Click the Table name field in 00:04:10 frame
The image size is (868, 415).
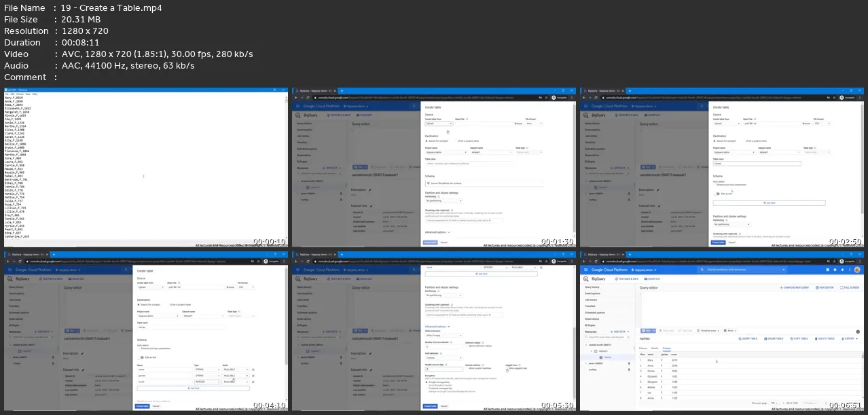click(x=181, y=327)
